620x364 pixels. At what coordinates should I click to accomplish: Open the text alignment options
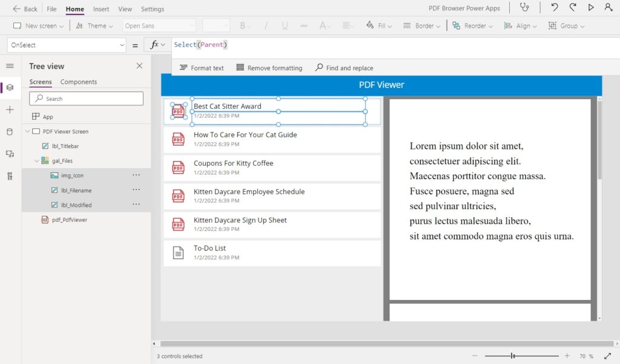click(x=348, y=25)
